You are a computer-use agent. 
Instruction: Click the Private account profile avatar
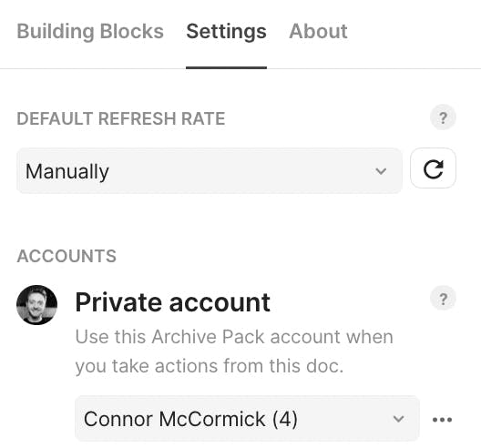[x=36, y=305]
